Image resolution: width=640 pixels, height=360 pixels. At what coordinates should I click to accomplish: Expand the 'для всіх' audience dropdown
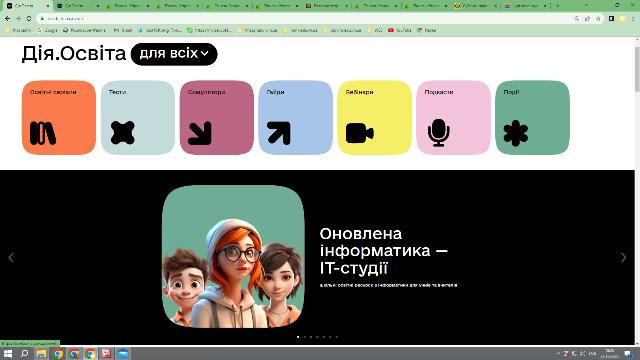click(174, 54)
